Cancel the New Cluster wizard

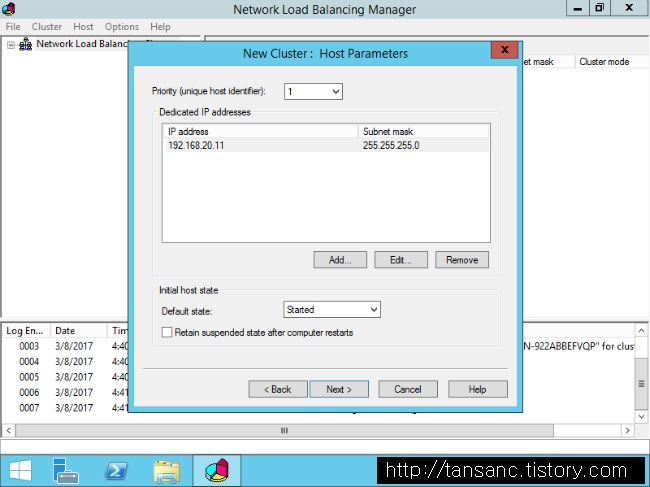[x=408, y=389]
